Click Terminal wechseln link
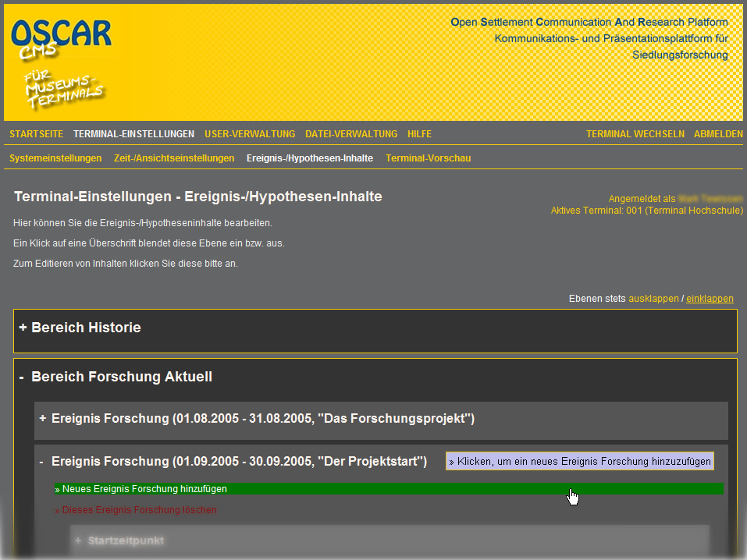Image resolution: width=747 pixels, height=560 pixels. tap(635, 134)
